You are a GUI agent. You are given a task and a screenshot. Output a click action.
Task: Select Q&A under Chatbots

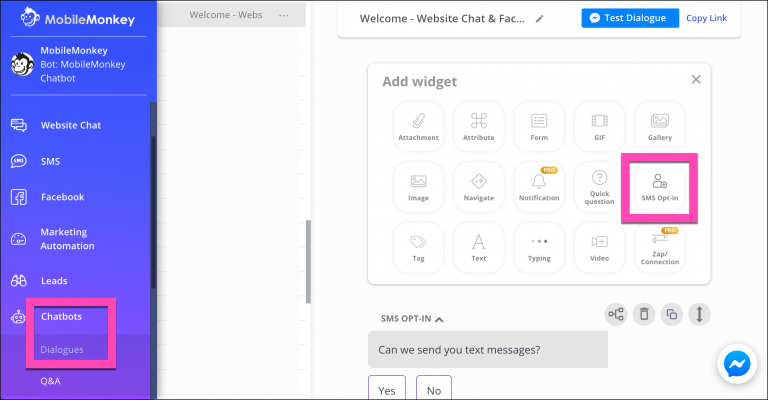pos(50,381)
